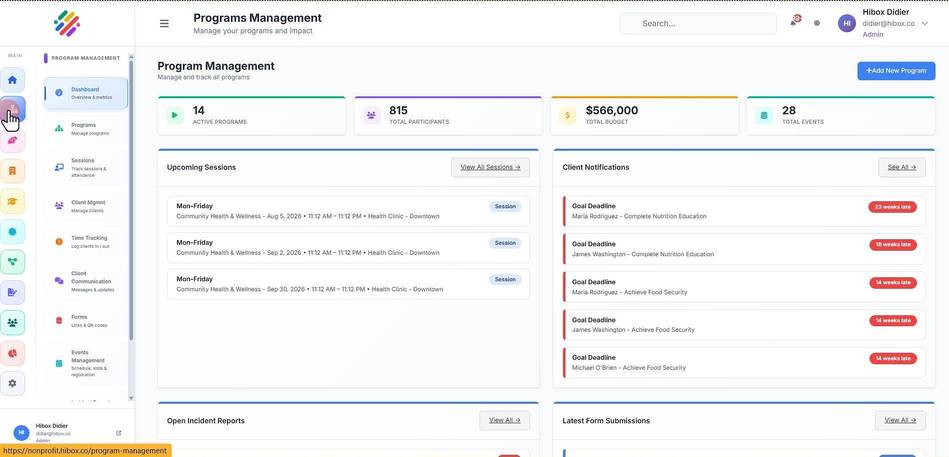Image resolution: width=949 pixels, height=457 pixels.
Task: Click the 23 weeks late badge
Action: [x=893, y=207]
